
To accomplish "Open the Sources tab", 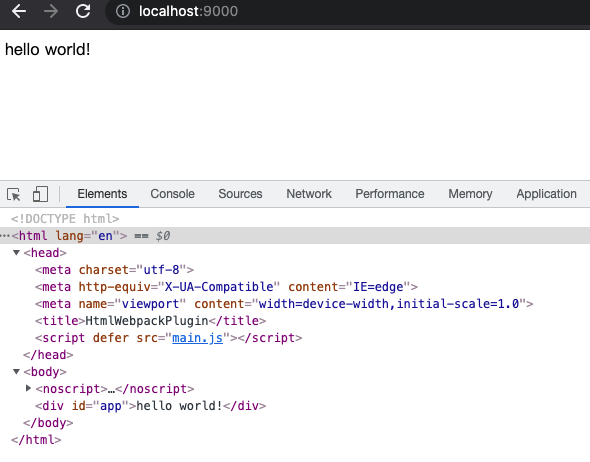I will (x=240, y=194).
